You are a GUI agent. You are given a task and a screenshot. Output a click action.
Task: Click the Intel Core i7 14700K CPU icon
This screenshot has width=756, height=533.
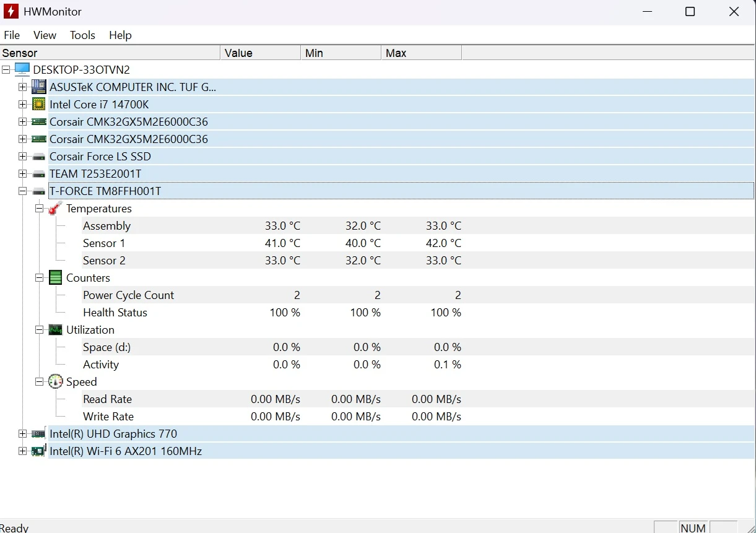39,105
